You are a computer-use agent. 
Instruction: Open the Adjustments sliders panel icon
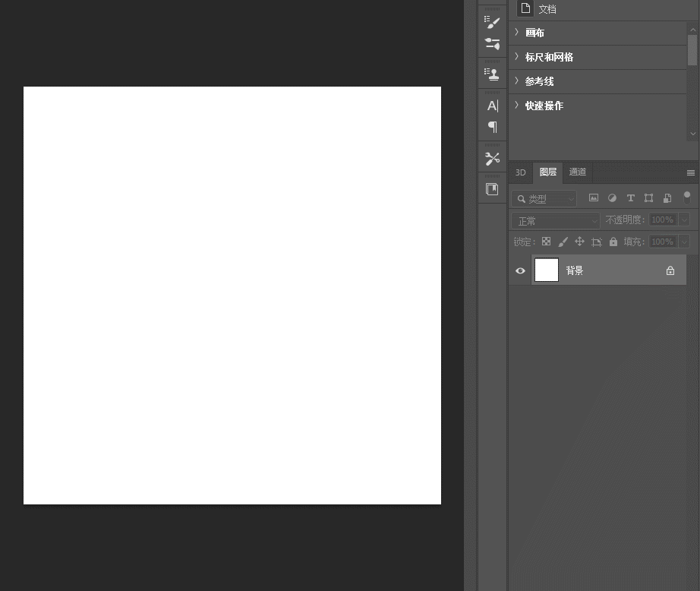point(492,44)
